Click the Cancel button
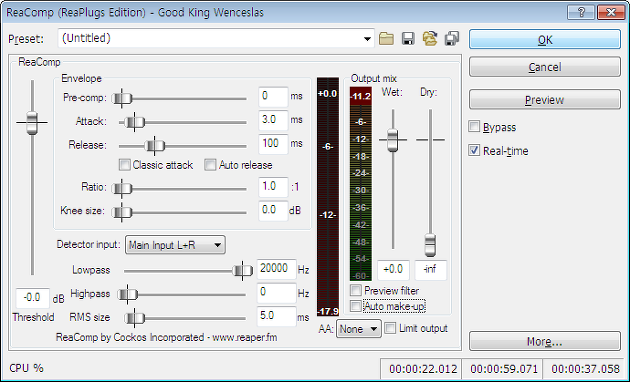 click(x=545, y=67)
